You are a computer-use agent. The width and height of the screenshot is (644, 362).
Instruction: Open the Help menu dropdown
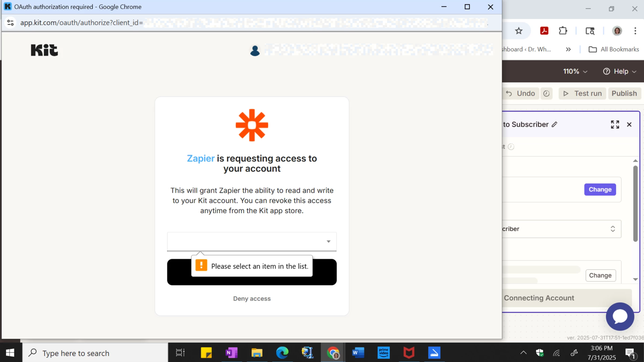point(620,71)
